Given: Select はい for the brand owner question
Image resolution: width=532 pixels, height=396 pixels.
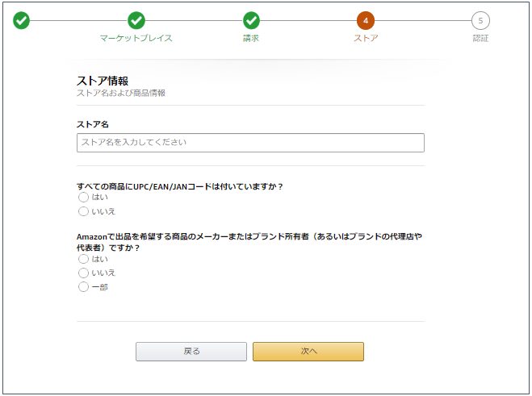Looking at the screenshot, I should (83, 259).
